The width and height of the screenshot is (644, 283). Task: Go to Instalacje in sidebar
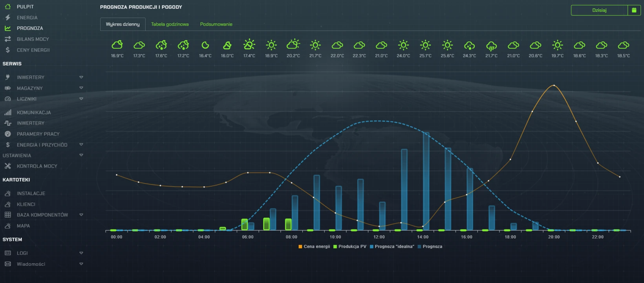pyautogui.click(x=31, y=193)
